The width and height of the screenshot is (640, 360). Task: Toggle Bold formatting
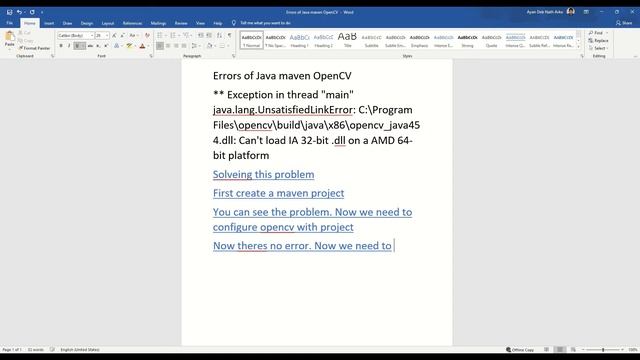coord(61,46)
